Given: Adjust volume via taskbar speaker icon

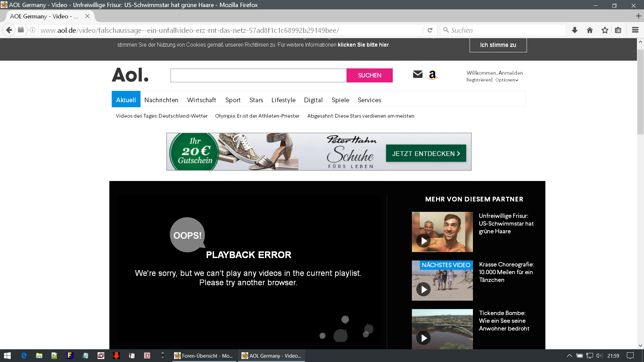Looking at the screenshot, I should [x=599, y=356].
